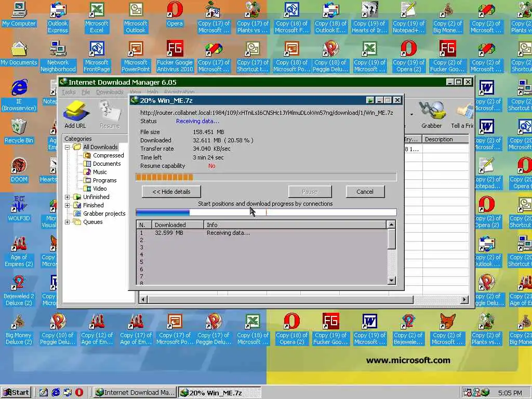The height and width of the screenshot is (399, 532).
Task: Launch WOLF3D desktop shortcut
Action: coord(19,209)
